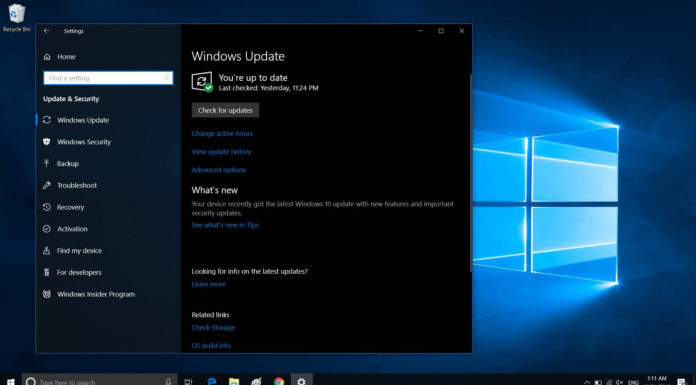Open the OS build info link
This screenshot has width=696, height=385.
coord(211,345)
